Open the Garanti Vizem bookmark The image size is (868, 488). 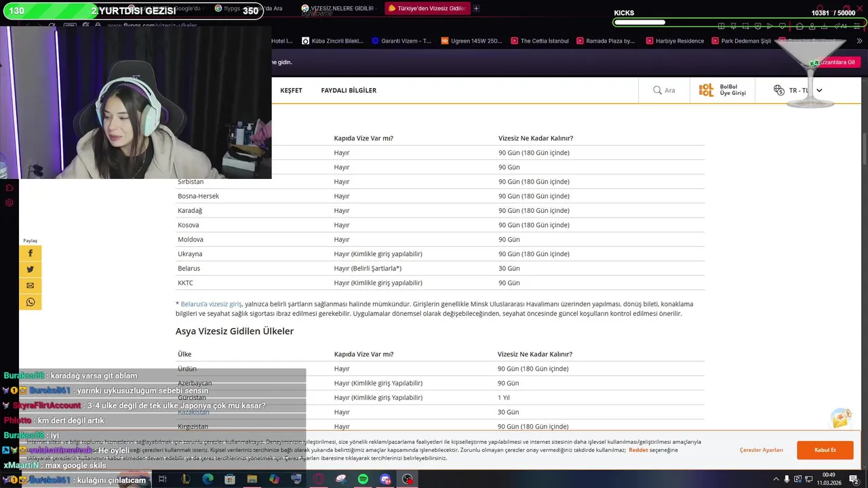click(401, 41)
